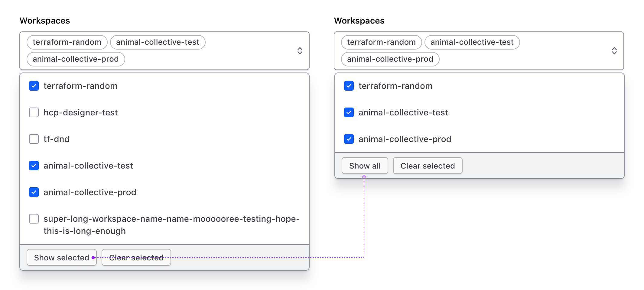Viewport: 644px width, 290px height.
Task: Click the left Clear selected button
Action: coord(136,257)
